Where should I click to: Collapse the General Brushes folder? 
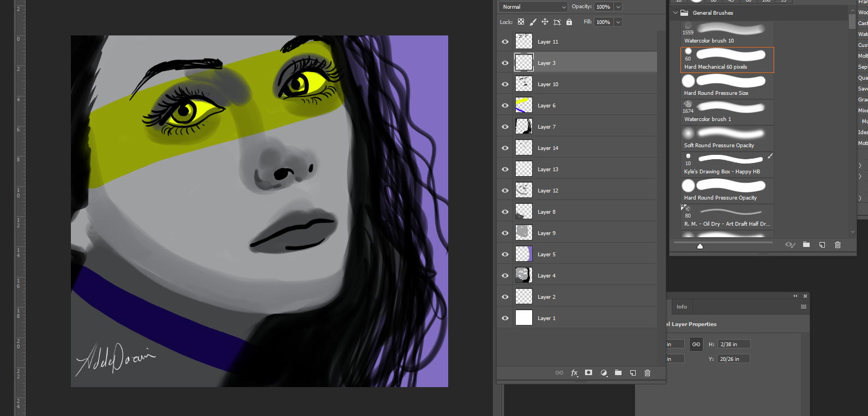[x=676, y=13]
